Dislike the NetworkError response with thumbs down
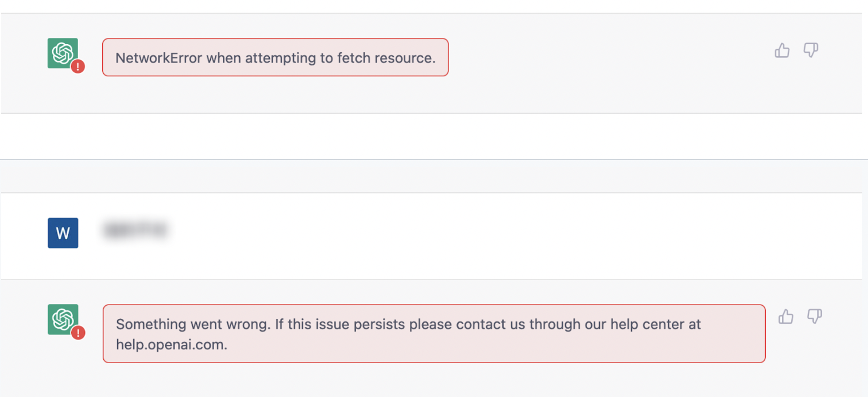Viewport: 868px width, 397px height. (x=811, y=50)
